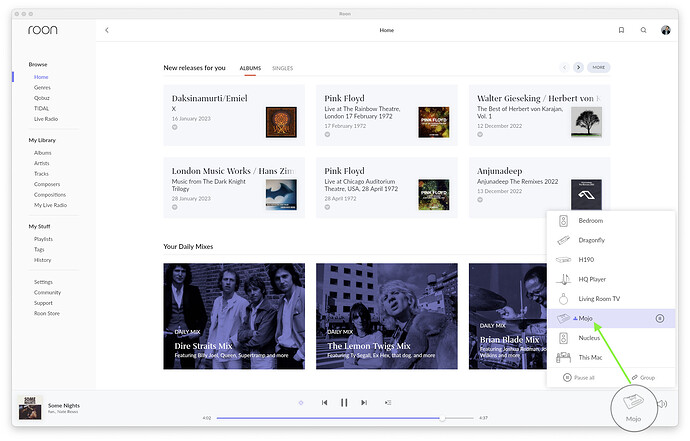This screenshot has width=690, height=441.
Task: Click the MORE button for new releases
Action: [598, 67]
